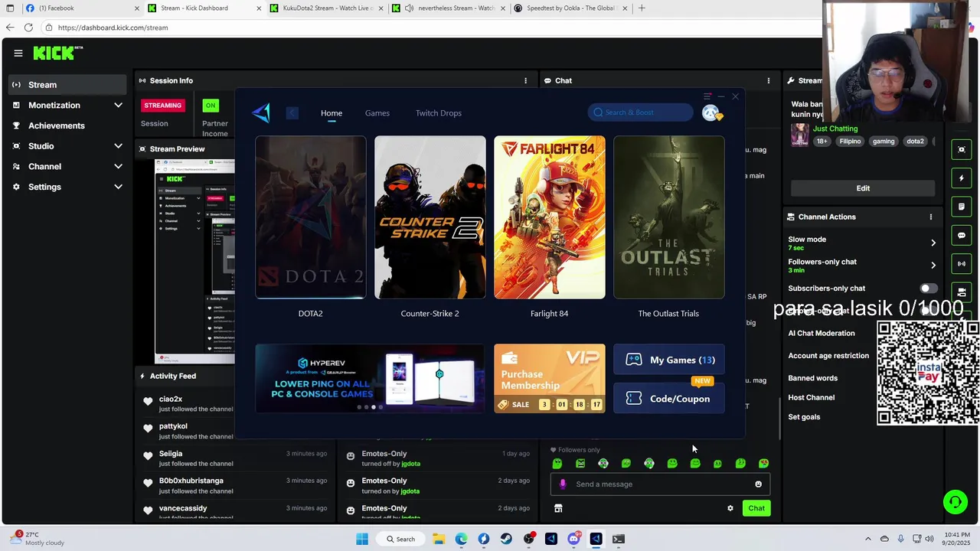Click the Just Chatting category link

pyautogui.click(x=835, y=129)
